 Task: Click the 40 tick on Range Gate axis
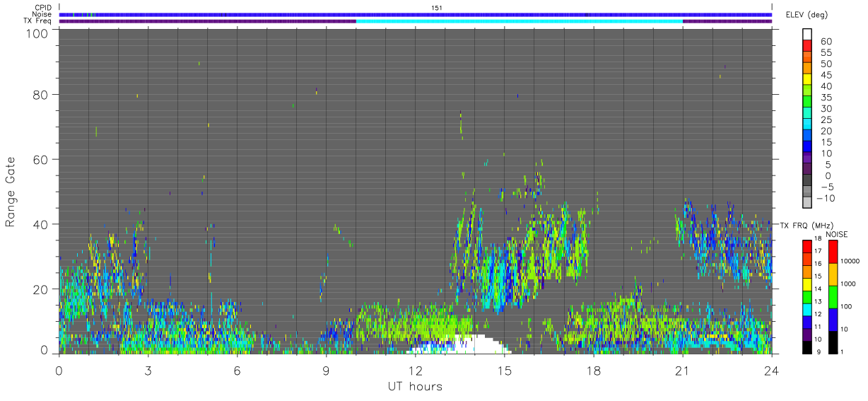(40, 224)
